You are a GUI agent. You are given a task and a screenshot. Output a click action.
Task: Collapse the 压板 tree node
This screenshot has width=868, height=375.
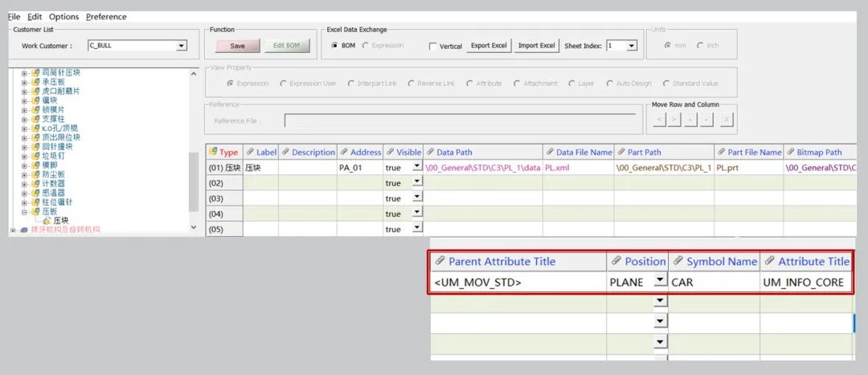[24, 211]
